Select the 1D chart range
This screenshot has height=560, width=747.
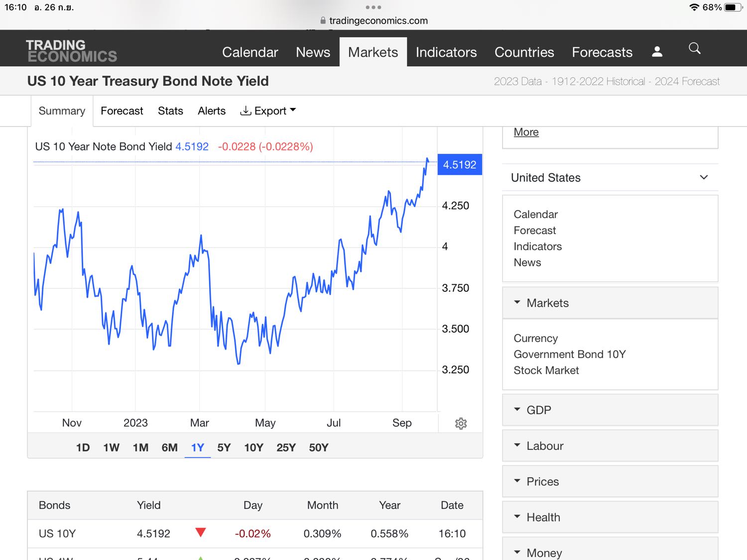83,448
